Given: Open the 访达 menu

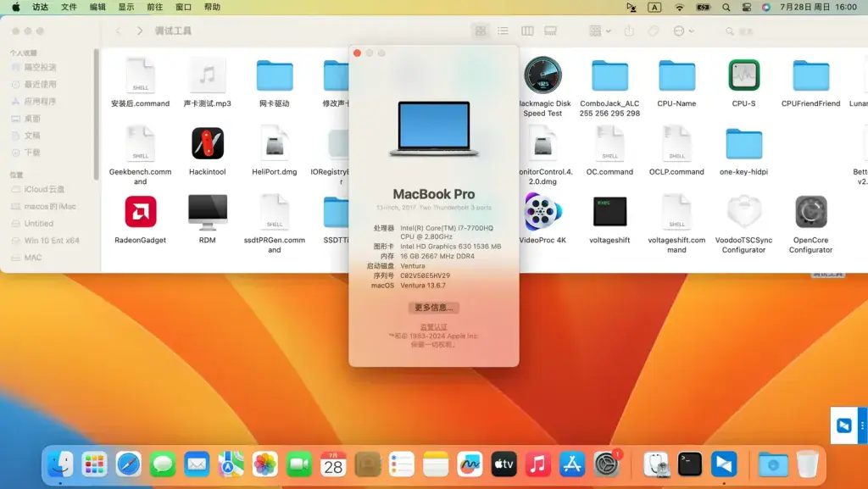Looking at the screenshot, I should (41, 7).
